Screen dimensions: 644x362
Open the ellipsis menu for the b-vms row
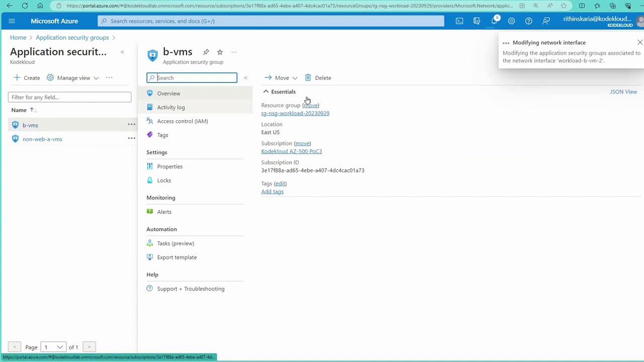click(x=131, y=125)
